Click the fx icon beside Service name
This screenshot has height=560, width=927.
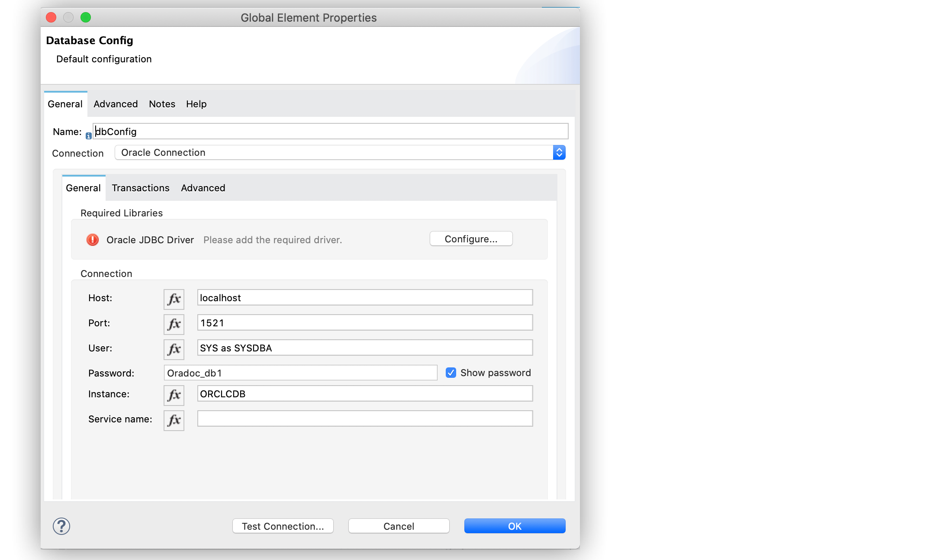(x=174, y=420)
